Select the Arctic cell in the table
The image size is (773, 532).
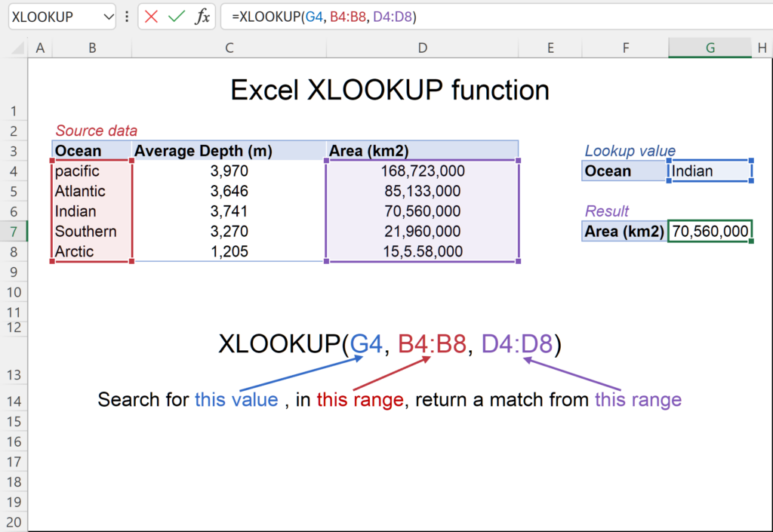[92, 251]
